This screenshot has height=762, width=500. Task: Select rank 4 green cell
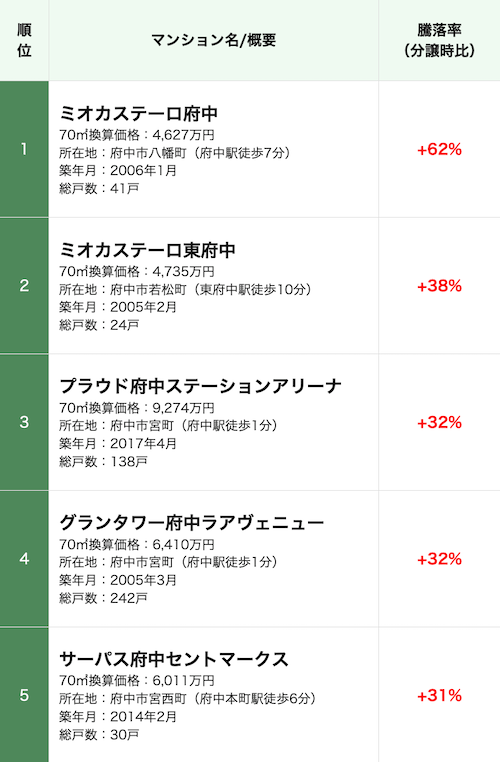pyautogui.click(x=24, y=559)
